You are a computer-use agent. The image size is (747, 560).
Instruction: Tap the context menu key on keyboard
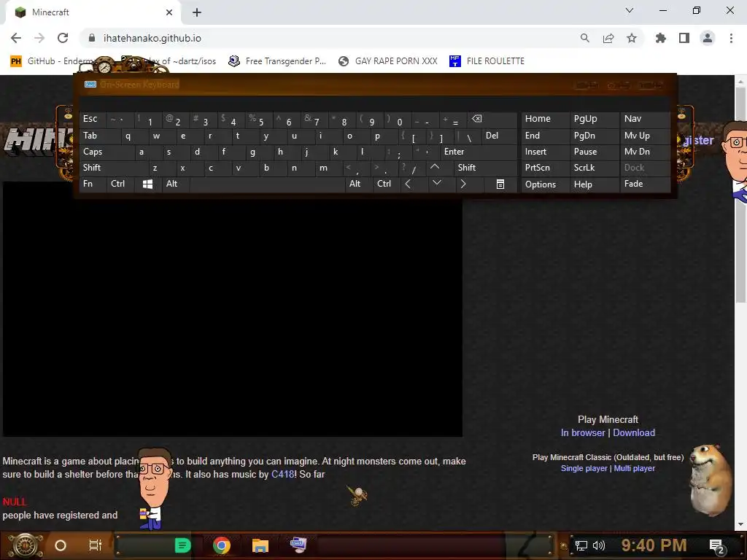pyautogui.click(x=500, y=184)
